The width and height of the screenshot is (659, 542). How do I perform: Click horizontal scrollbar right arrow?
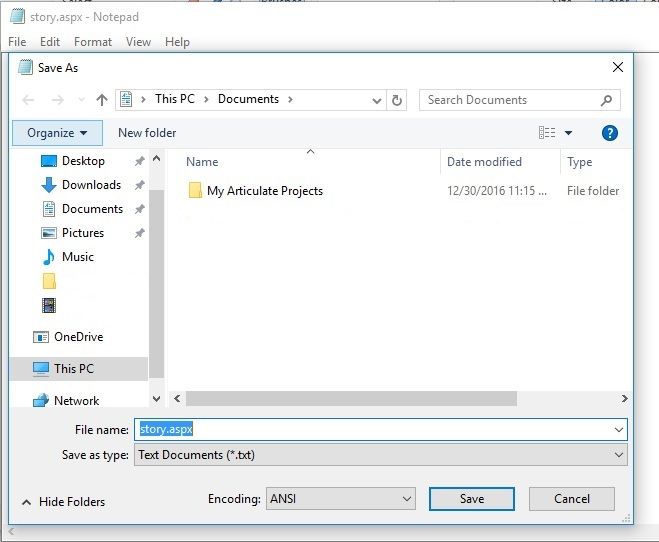pos(625,399)
